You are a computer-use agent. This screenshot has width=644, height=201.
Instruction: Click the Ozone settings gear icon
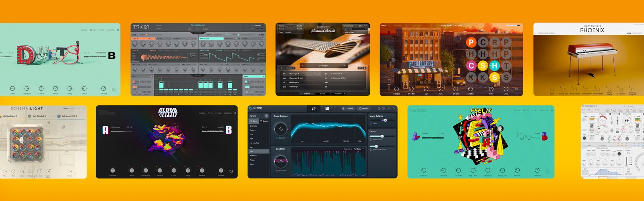[379, 109]
